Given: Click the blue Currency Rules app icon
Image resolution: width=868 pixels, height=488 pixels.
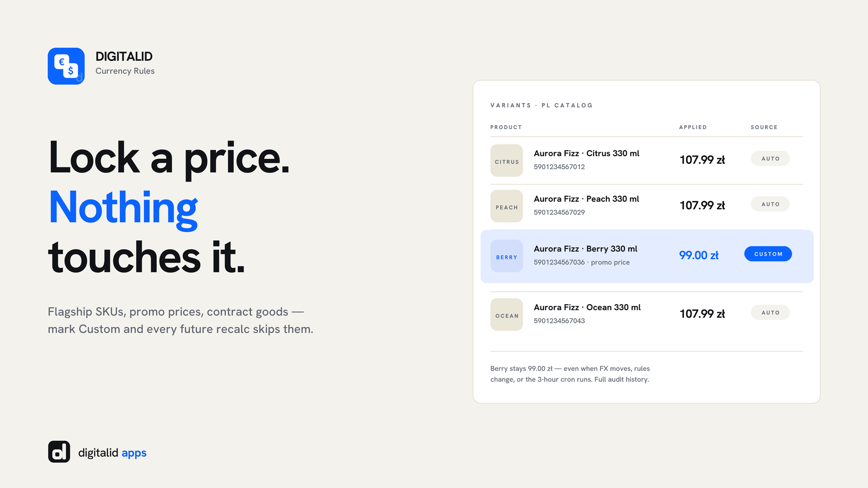Looking at the screenshot, I should [x=66, y=66].
